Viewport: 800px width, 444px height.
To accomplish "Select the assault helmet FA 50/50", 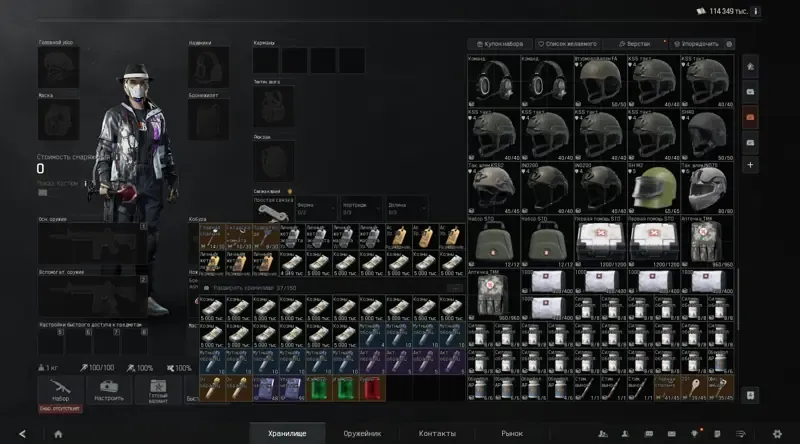I will (601, 81).
